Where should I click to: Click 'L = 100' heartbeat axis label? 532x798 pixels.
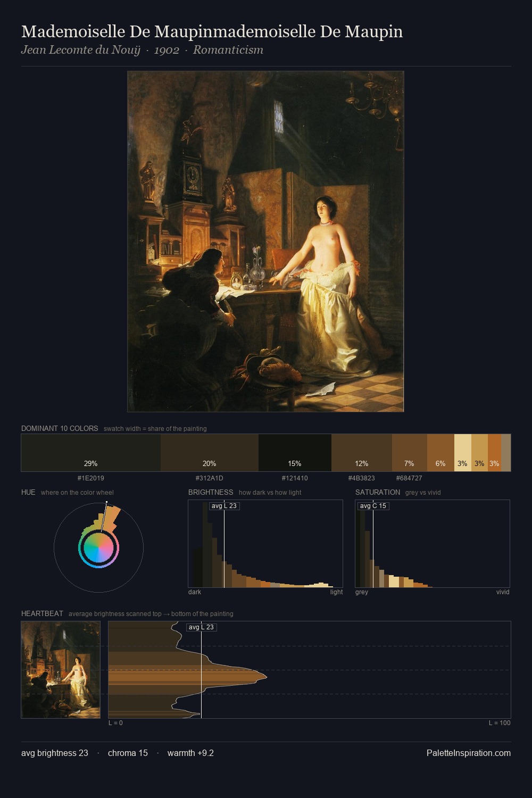coord(500,723)
